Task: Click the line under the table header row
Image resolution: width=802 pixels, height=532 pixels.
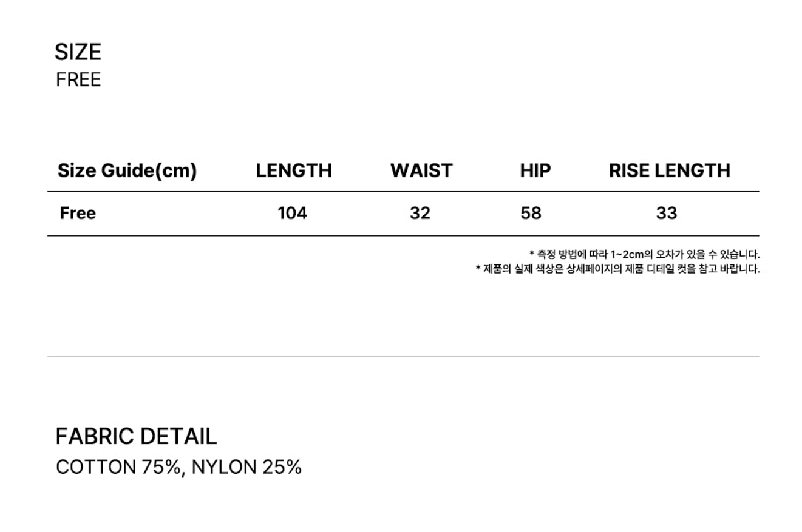Action: click(x=403, y=192)
